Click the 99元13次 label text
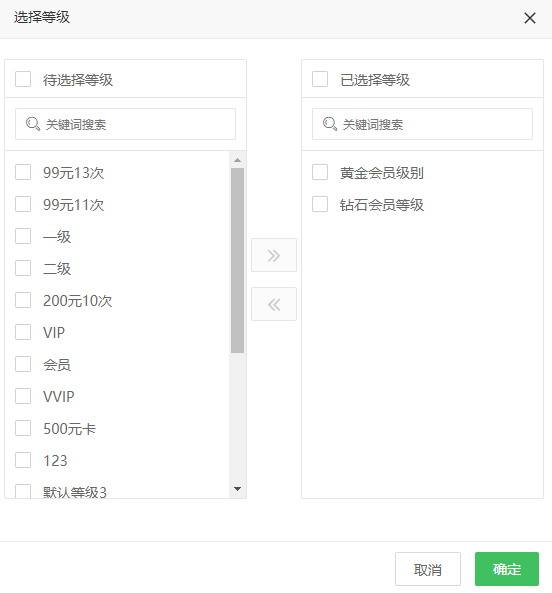This screenshot has height=593, width=552. point(73,173)
